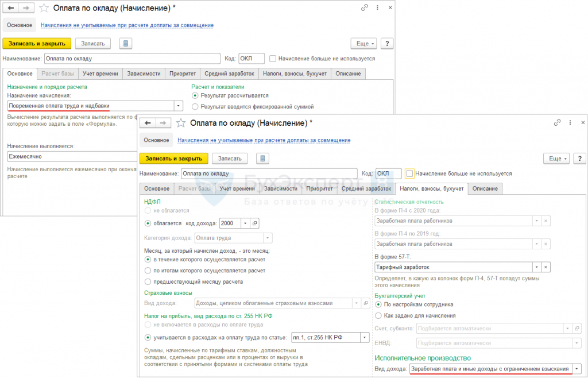588x378 pixels.
Task: Select 'Результат рассчитывается' option
Action: point(195,95)
